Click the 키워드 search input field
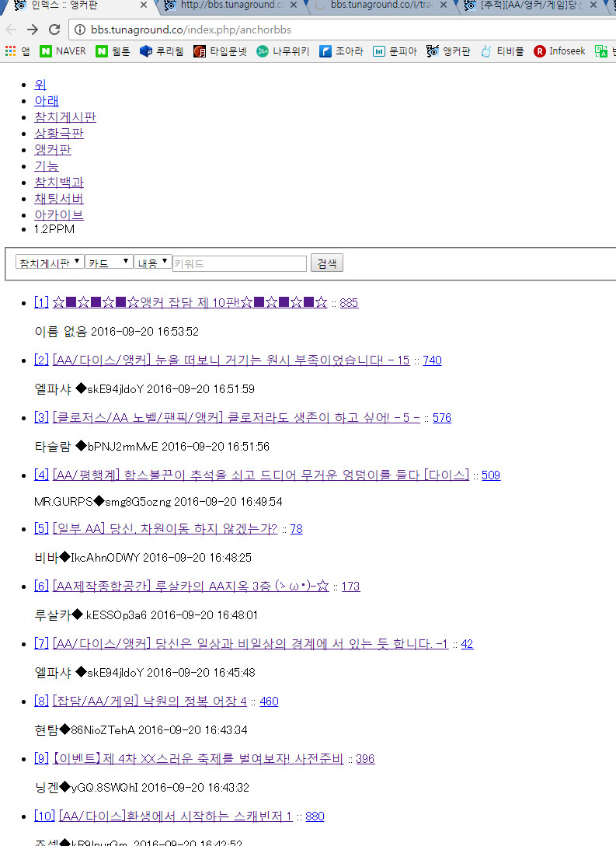This screenshot has width=616, height=846. 239,263
